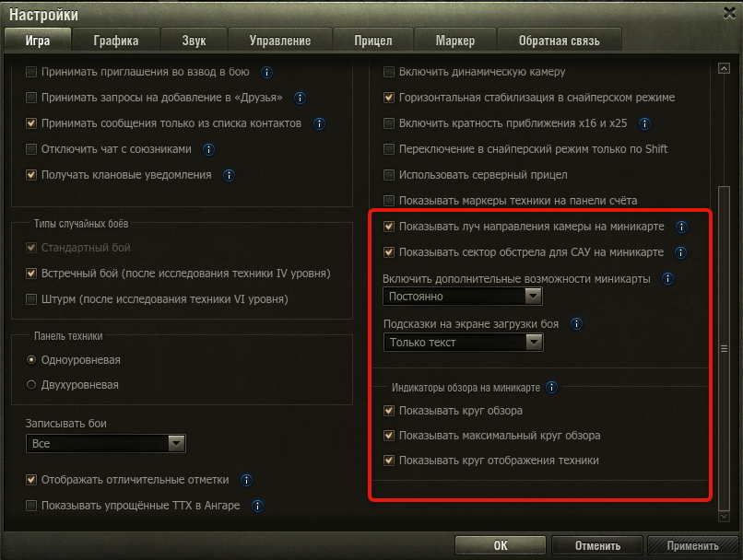Click info icon beside «Отображать отличительные отметки»
The width and height of the screenshot is (743, 560).
click(x=246, y=481)
